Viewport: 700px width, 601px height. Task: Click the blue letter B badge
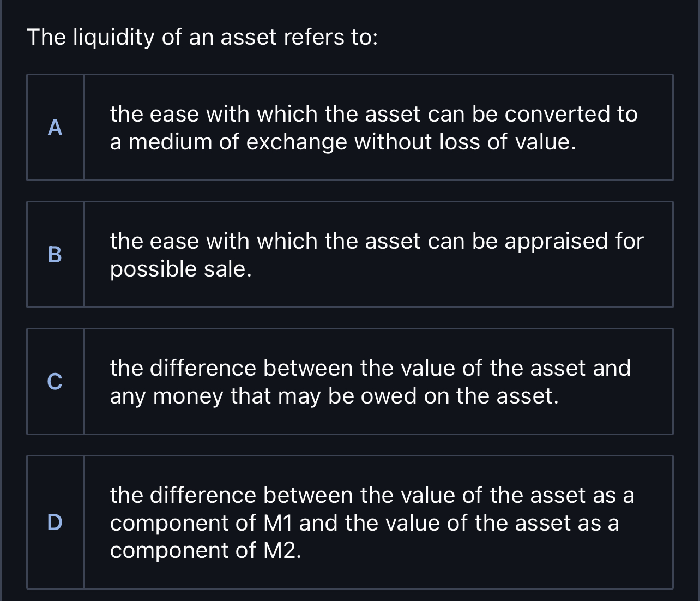[x=55, y=254]
